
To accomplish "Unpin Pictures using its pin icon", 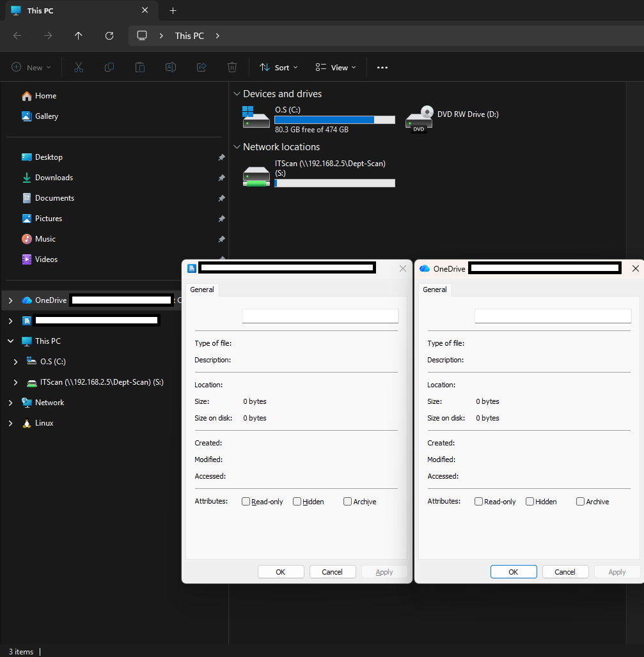I will click(x=221, y=219).
